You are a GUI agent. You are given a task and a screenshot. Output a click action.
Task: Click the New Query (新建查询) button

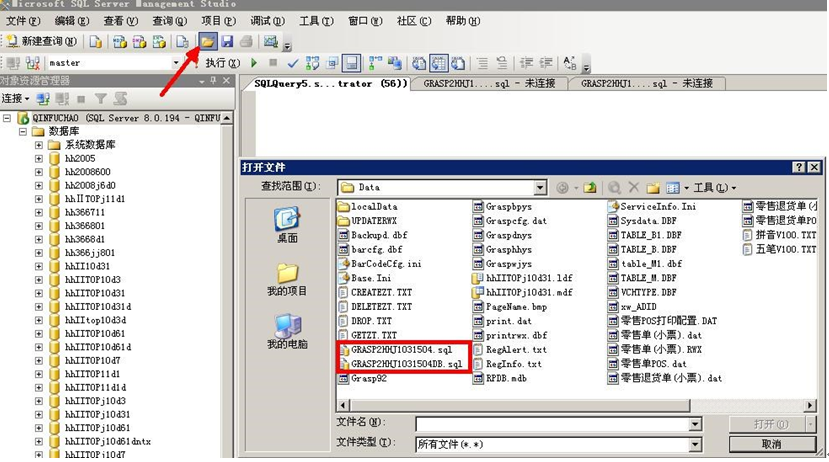coord(36,41)
